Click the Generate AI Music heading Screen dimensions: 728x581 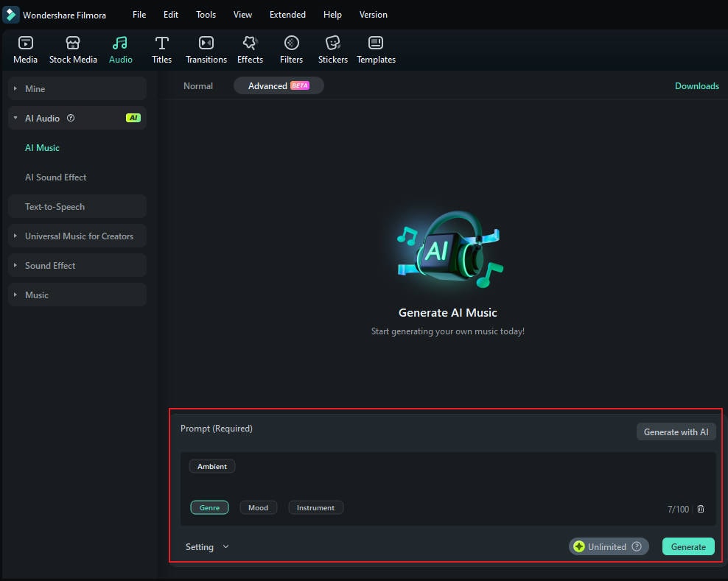tap(447, 313)
